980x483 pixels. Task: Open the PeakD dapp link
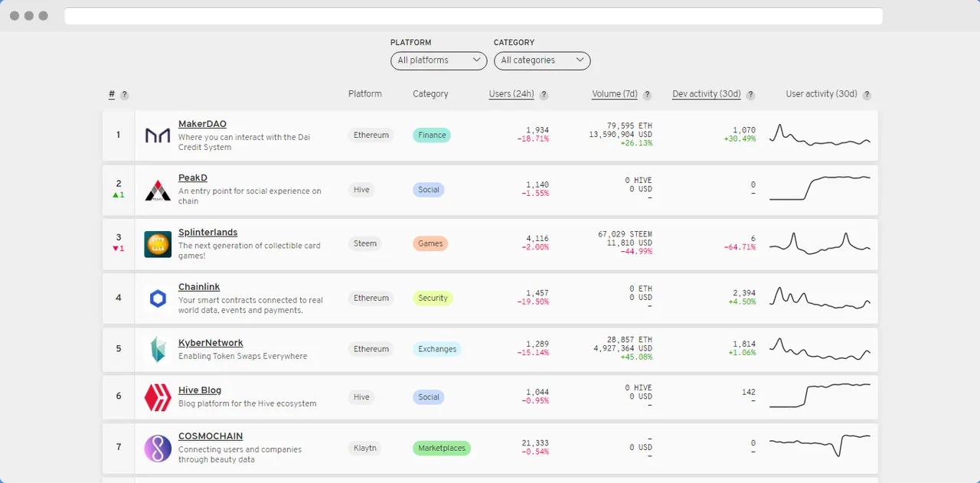click(x=193, y=178)
